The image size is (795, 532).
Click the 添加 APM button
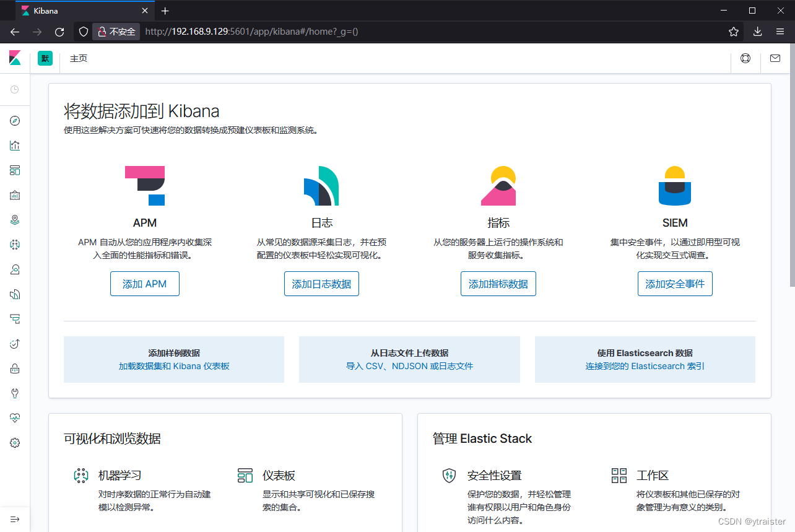coord(145,284)
